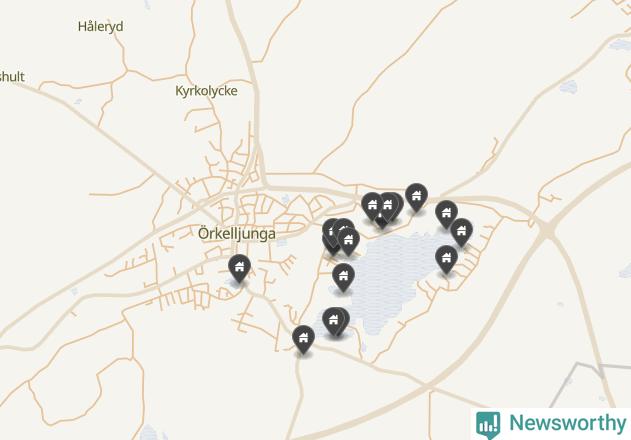
Task: Open the Newsworthy logo link
Action: pos(551,424)
